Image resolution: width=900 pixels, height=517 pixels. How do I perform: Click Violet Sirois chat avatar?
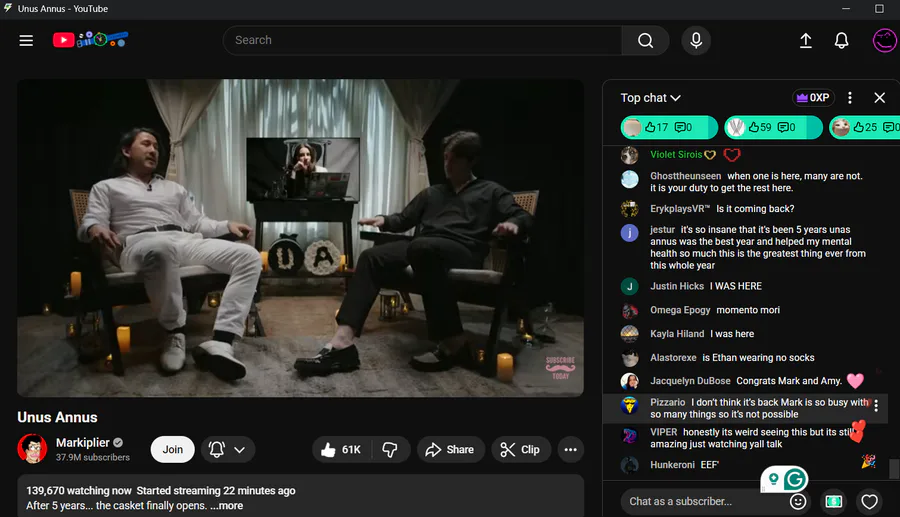pyautogui.click(x=630, y=155)
